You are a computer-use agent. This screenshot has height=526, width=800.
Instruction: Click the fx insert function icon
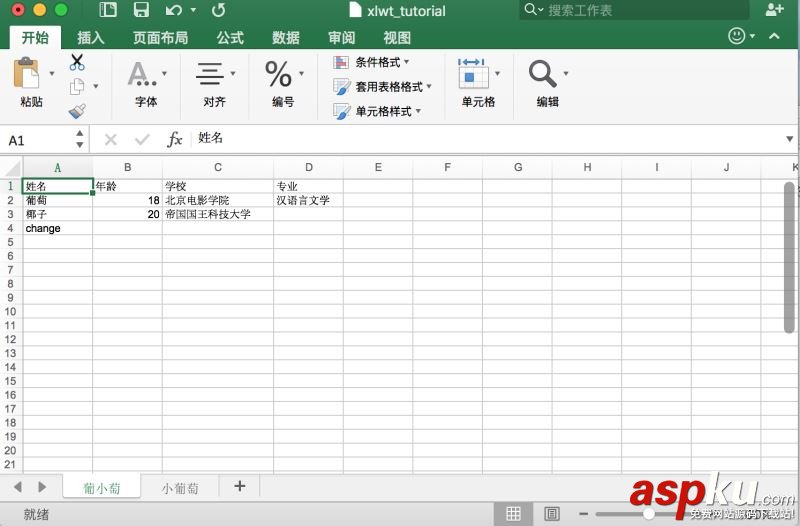pyautogui.click(x=174, y=139)
